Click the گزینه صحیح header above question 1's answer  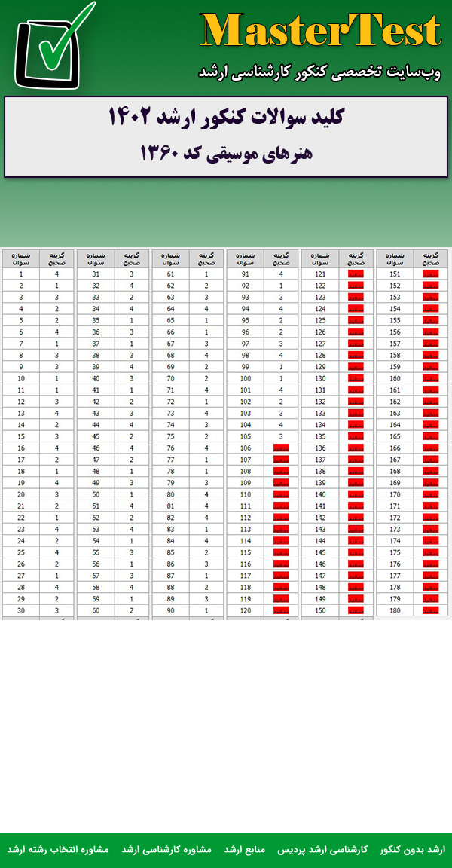coord(57,258)
